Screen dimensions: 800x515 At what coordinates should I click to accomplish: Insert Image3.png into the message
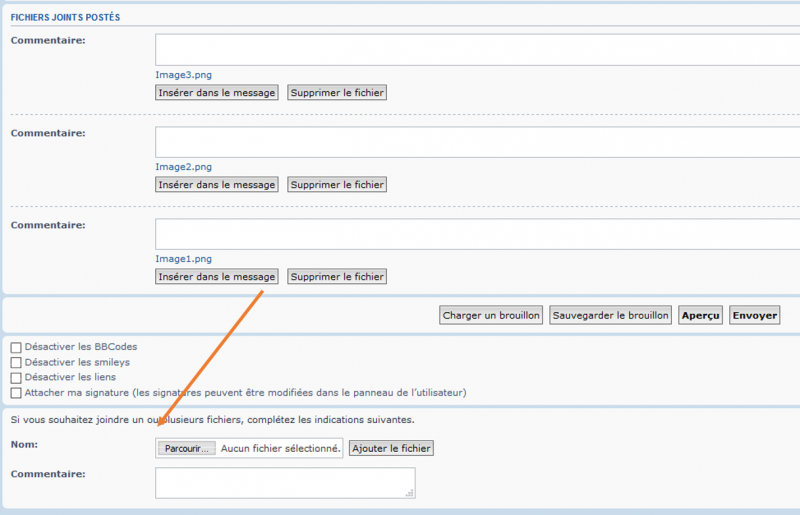click(x=217, y=93)
